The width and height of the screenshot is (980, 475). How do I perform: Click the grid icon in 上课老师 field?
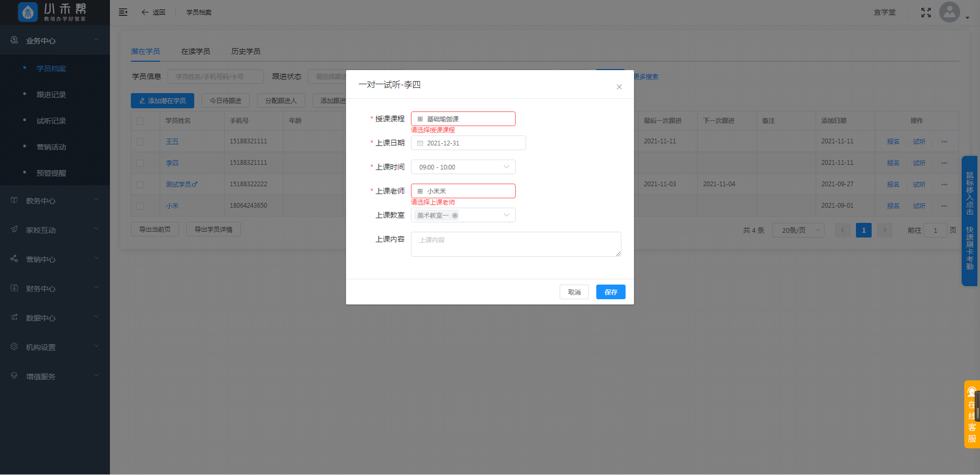pos(420,191)
